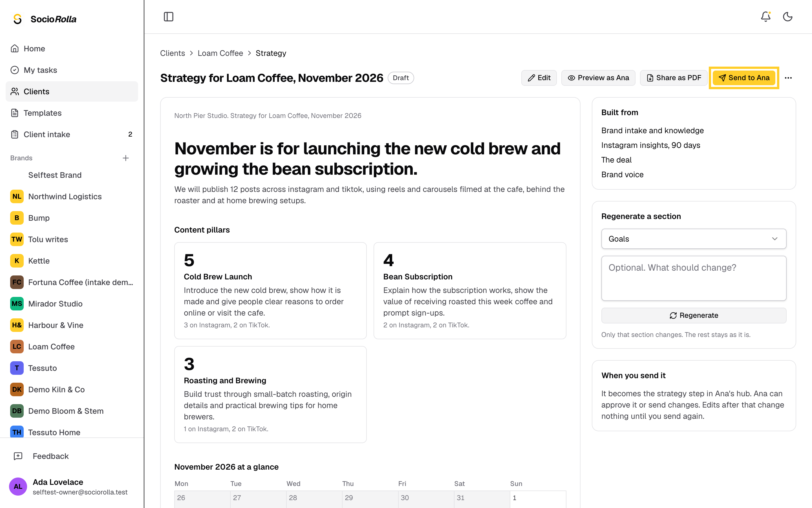
Task: Add a new brand with the plus icon
Action: (125, 158)
